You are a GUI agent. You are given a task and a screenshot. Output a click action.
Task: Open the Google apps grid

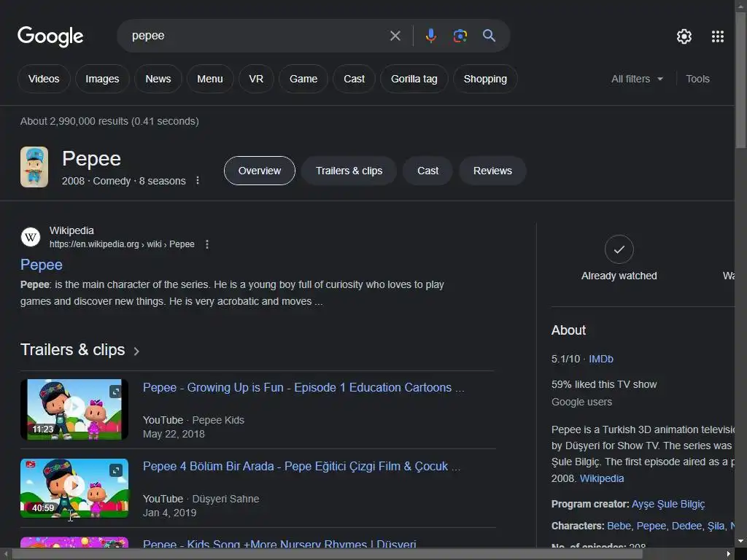(x=718, y=36)
